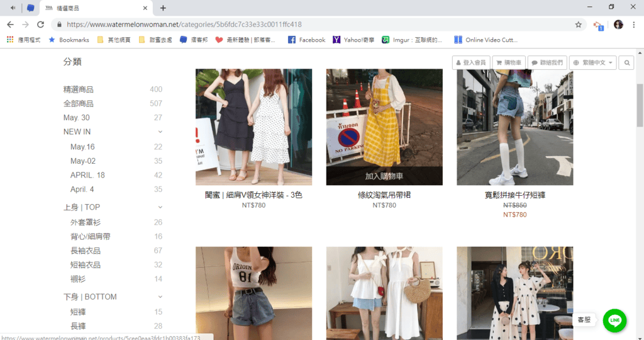Open the 繁體中文 language dropdown
The height and width of the screenshot is (340, 644).
point(592,63)
